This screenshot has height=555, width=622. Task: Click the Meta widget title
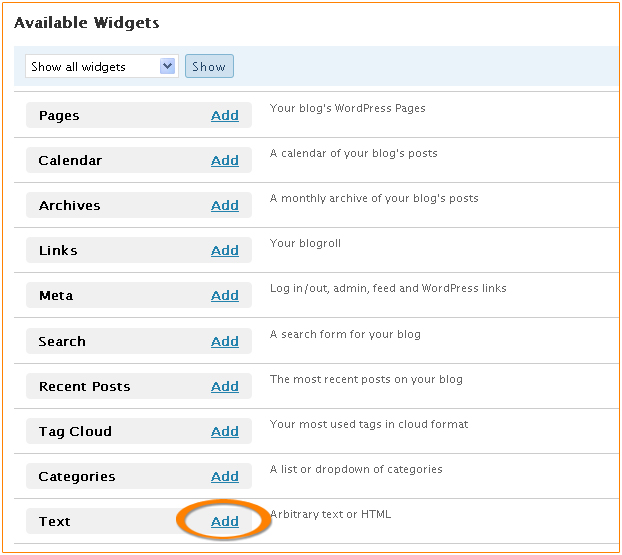56,296
